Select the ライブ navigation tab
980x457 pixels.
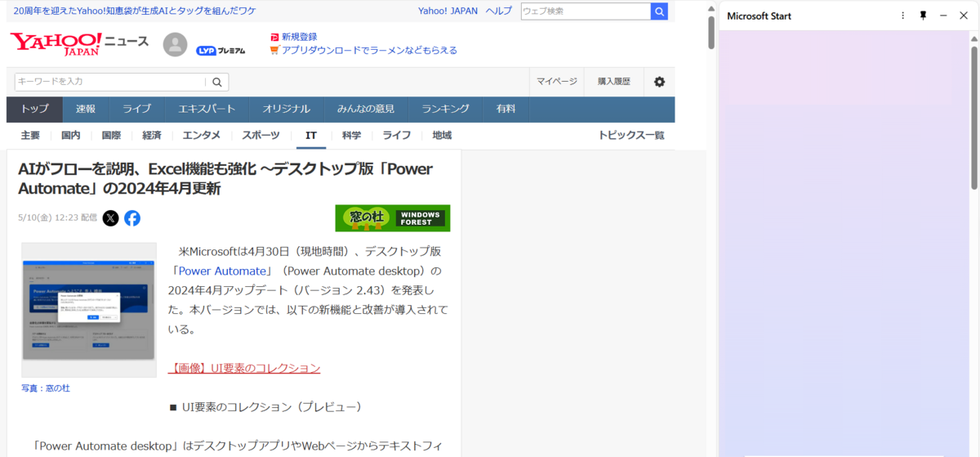point(137,110)
